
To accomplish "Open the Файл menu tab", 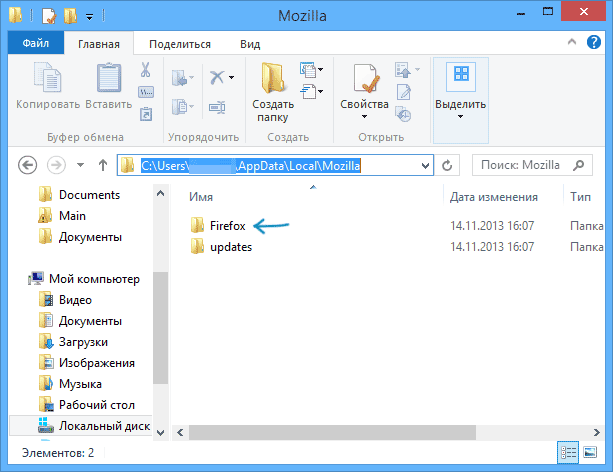I will 36,43.
